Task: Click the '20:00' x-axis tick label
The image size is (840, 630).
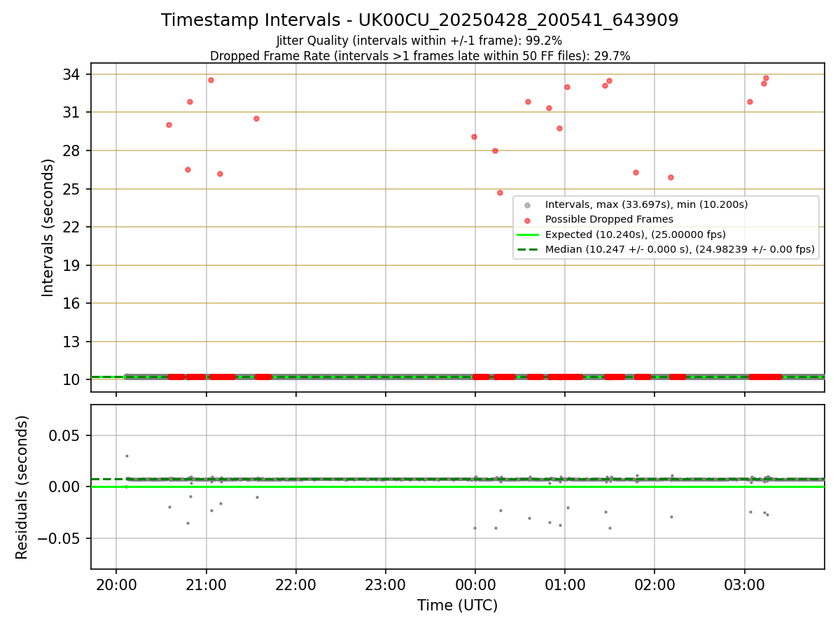Action: coord(116,584)
